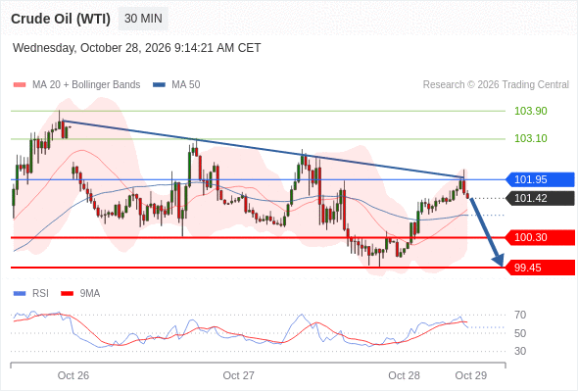Click the 30 MIN timeframe badge
Viewport: 578px width, 392px height.
(x=143, y=19)
